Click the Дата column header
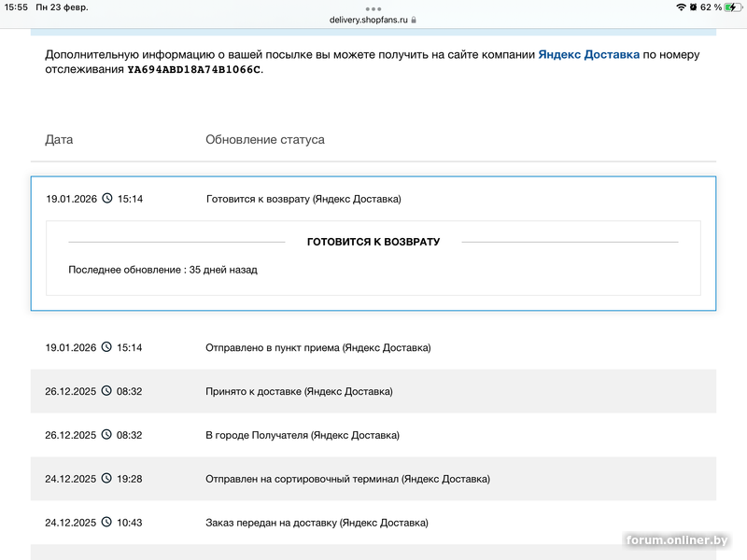 coord(59,139)
